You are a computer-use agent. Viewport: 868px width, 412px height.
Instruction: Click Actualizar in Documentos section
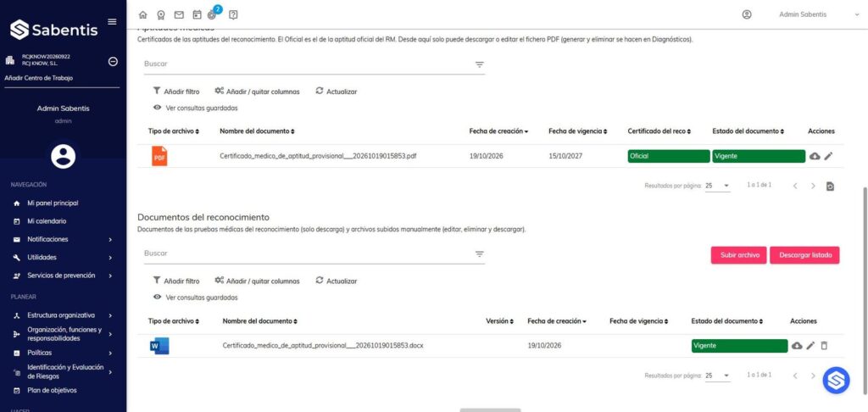click(336, 281)
